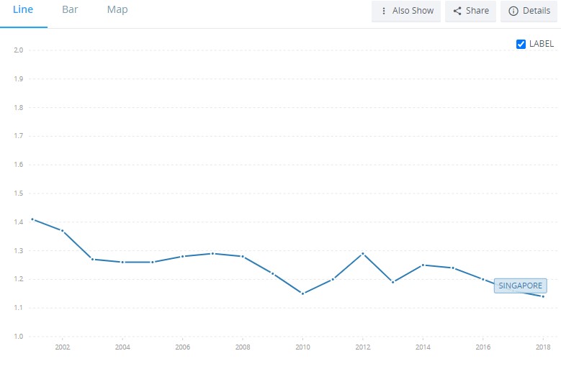Toggle the LABEL checkbox off
561x392 pixels.
click(x=521, y=44)
